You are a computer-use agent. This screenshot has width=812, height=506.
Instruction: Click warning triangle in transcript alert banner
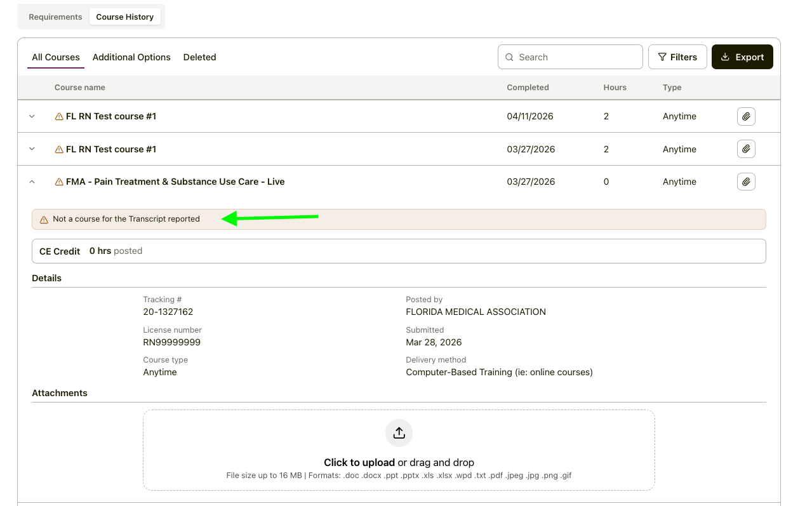click(44, 220)
